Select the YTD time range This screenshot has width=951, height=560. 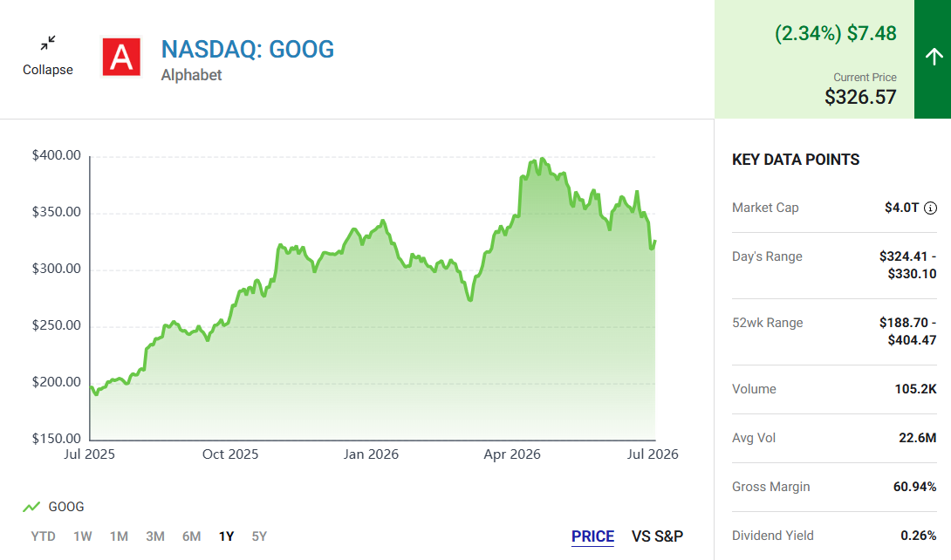coord(43,536)
